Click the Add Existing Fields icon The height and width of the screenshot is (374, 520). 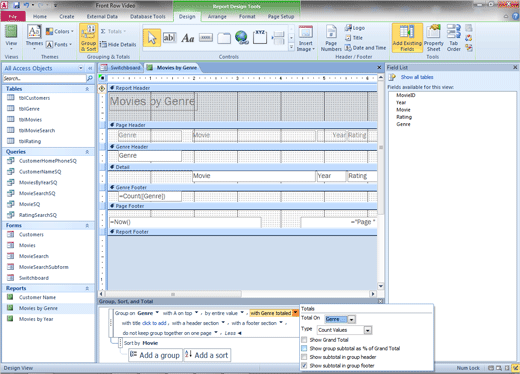[407, 38]
